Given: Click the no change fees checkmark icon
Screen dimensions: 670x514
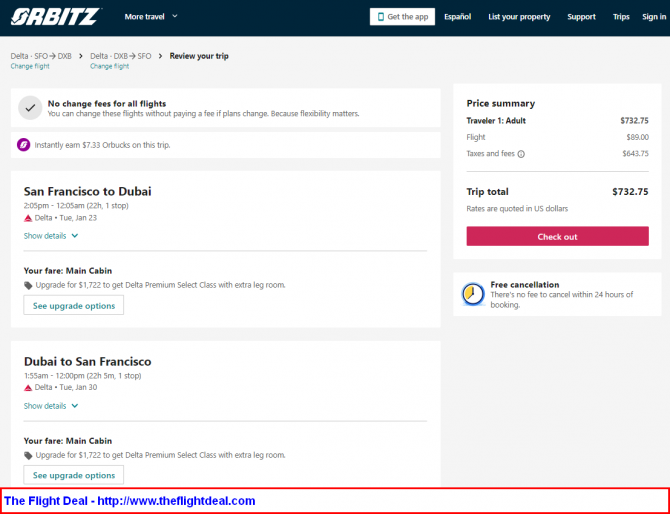Looking at the screenshot, I should 30,108.
